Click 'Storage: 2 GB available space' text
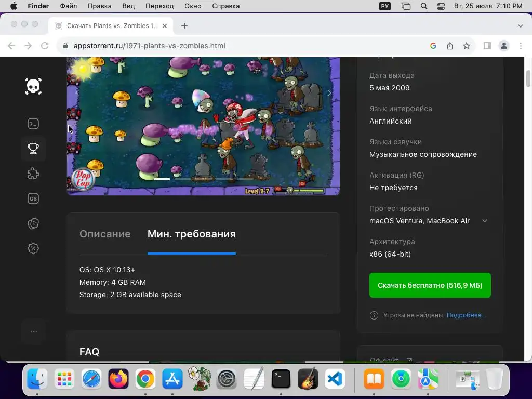 (x=130, y=295)
